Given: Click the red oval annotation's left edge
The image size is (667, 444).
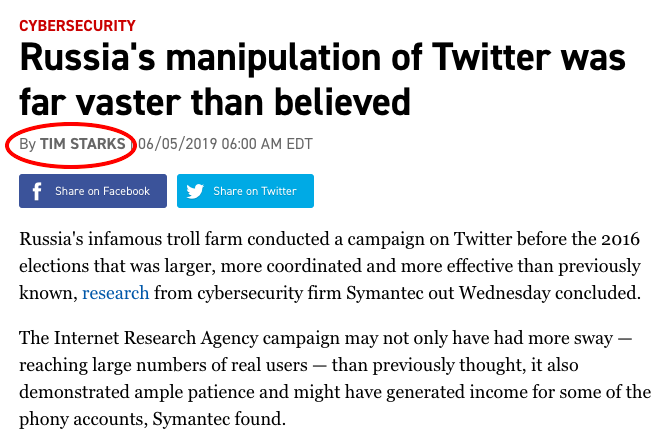Looking at the screenshot, I should 7,145.
